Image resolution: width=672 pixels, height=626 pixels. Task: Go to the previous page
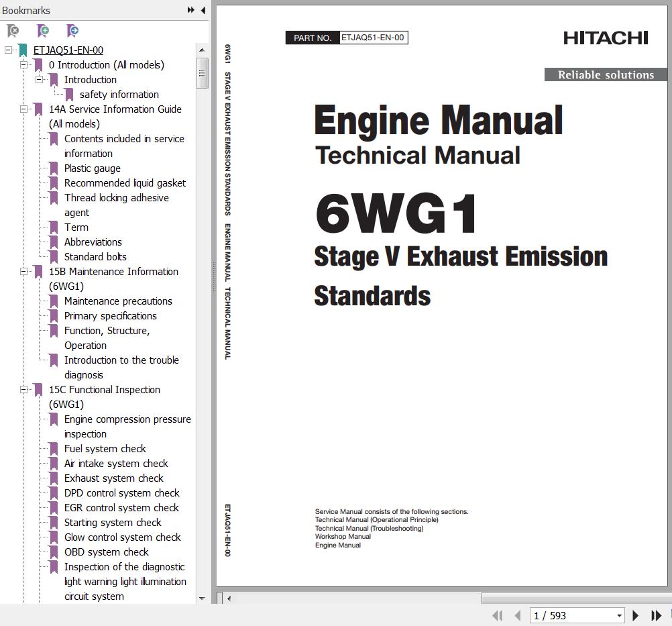point(517,615)
